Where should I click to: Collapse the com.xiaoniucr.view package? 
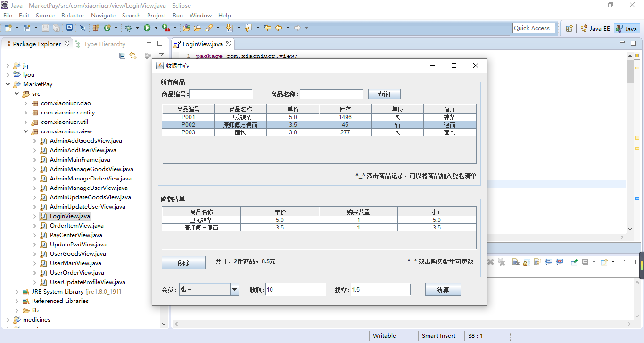coord(25,131)
